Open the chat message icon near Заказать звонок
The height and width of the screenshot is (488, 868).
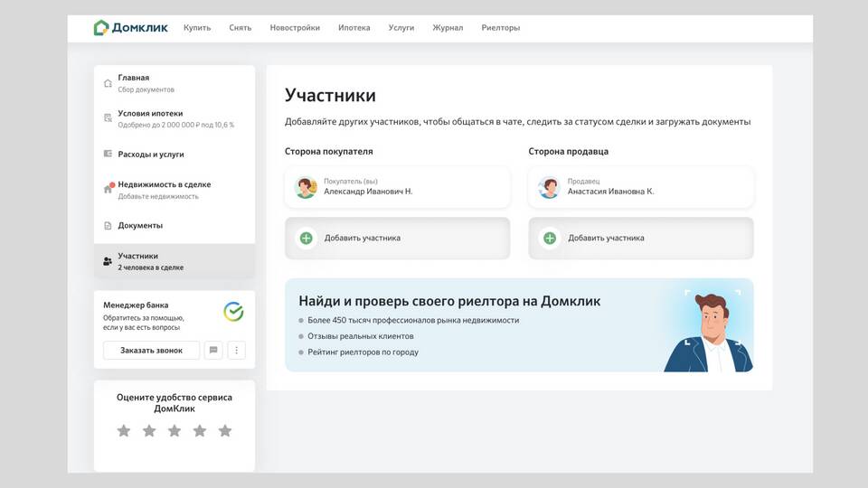point(213,350)
